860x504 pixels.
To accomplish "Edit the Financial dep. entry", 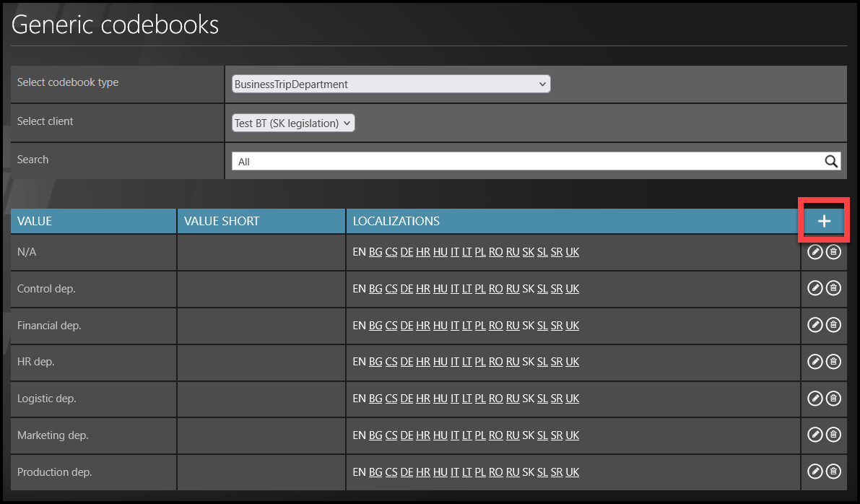I will tap(815, 326).
